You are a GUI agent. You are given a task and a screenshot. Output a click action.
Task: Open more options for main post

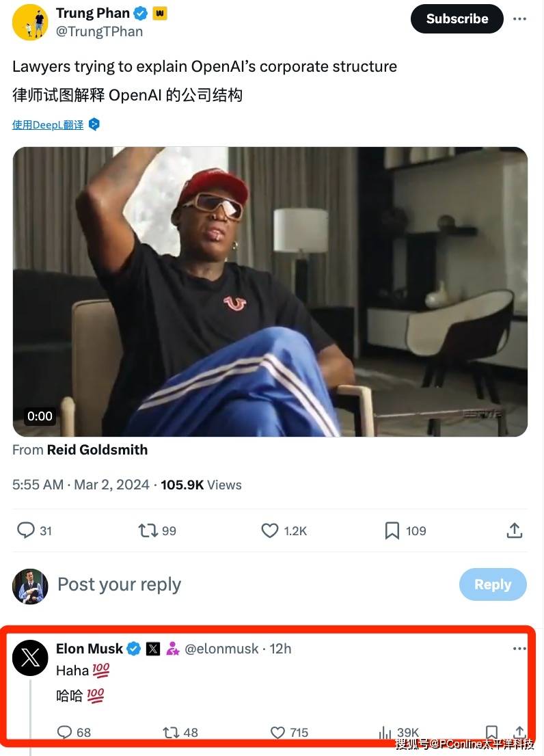tap(519, 19)
